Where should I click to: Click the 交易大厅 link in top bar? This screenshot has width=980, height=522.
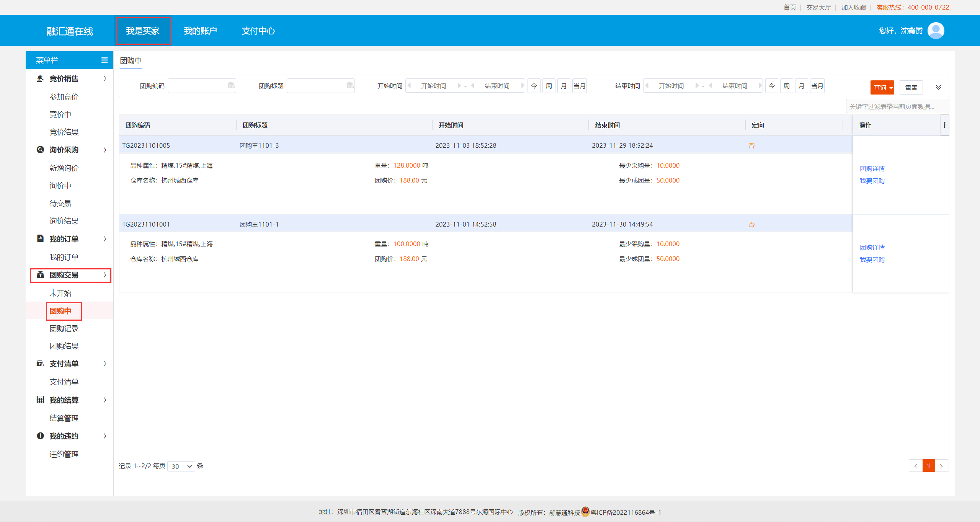pos(819,7)
